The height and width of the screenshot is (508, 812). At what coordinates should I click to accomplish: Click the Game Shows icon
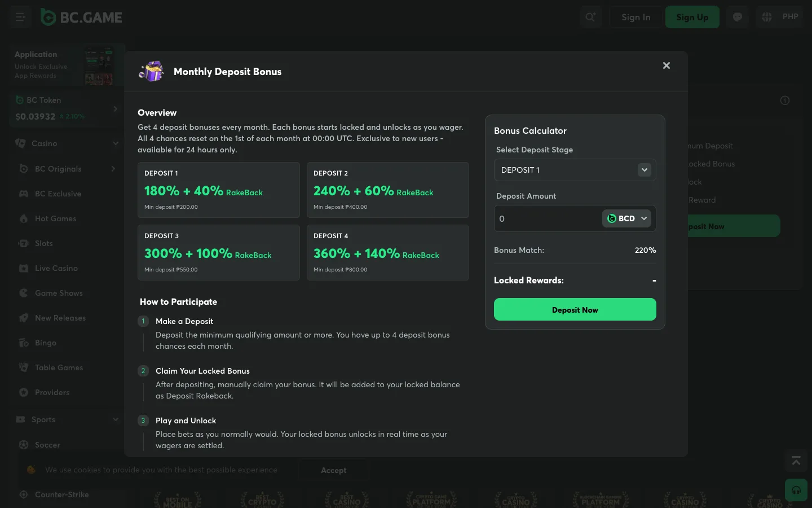point(24,293)
